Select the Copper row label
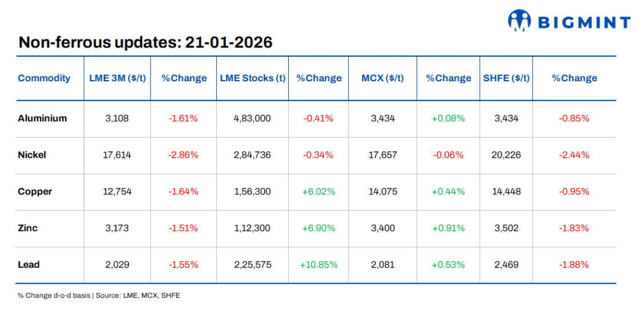This screenshot has height=318, width=644. click(x=35, y=192)
